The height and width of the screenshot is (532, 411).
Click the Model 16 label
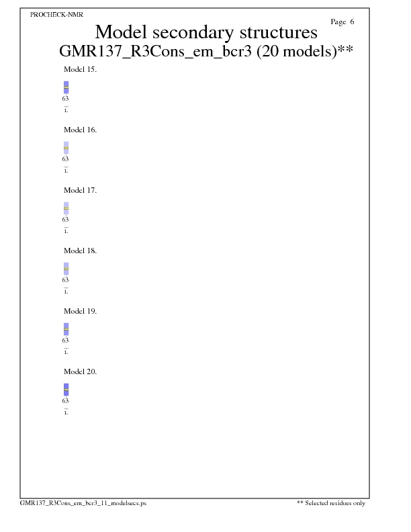(80, 130)
